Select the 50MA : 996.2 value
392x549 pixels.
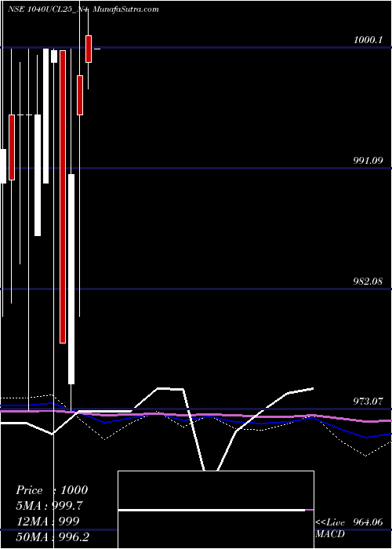click(53, 536)
